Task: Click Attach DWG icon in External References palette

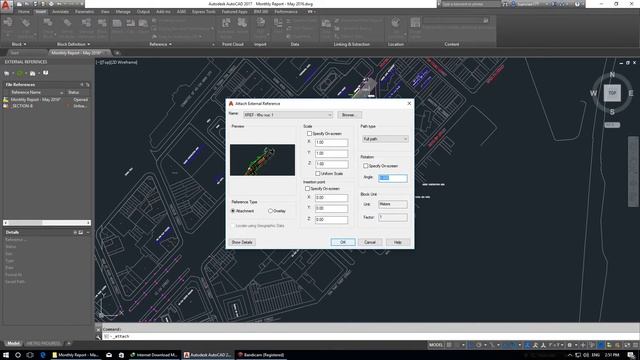Action: pyautogui.click(x=7, y=73)
